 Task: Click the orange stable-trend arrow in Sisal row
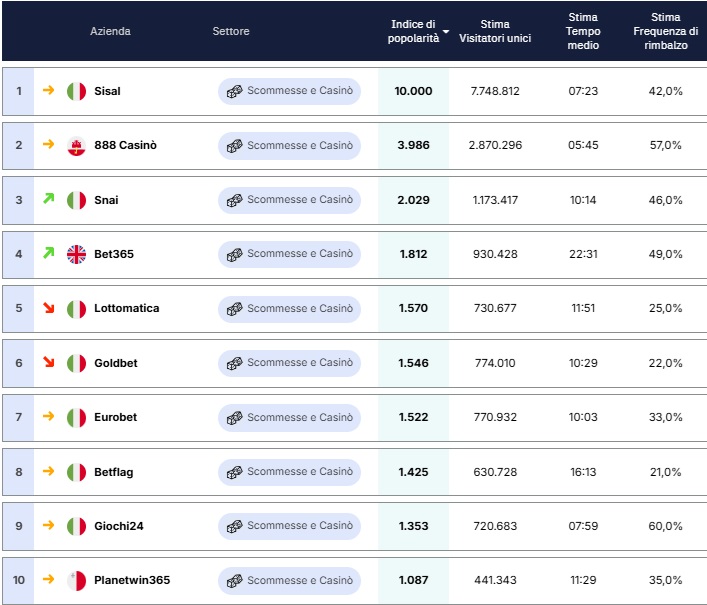[48, 90]
